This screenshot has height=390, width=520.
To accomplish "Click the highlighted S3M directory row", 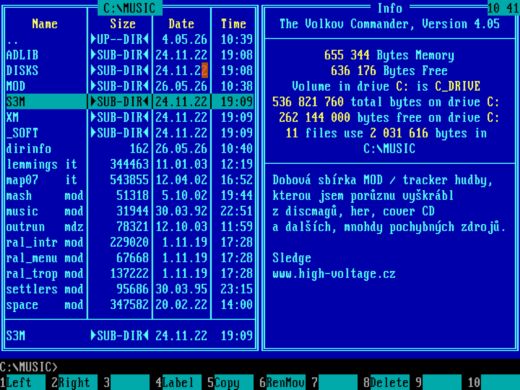I will click(x=130, y=102).
